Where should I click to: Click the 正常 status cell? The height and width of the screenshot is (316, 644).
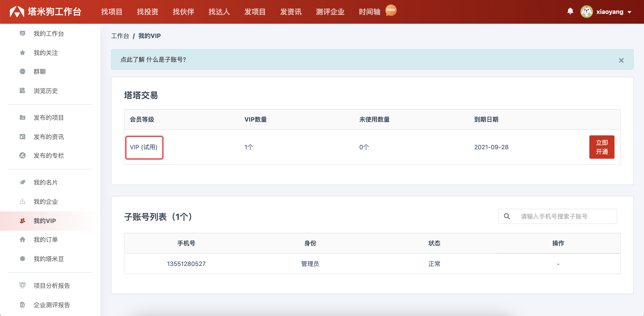[434, 263]
